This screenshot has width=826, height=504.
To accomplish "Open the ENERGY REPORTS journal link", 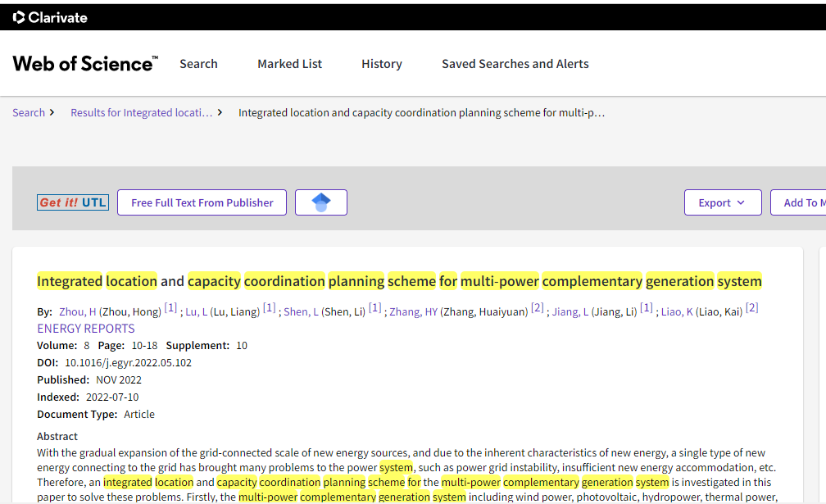I will coord(86,329).
